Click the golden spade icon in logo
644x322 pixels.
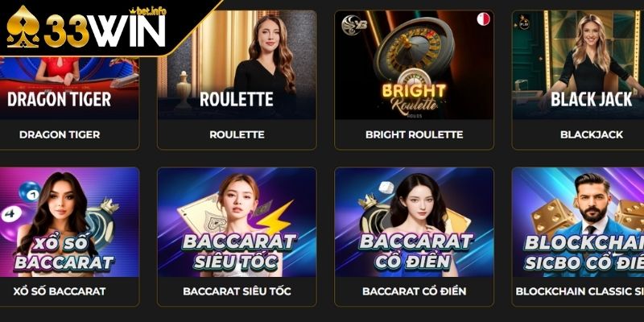tap(23, 27)
